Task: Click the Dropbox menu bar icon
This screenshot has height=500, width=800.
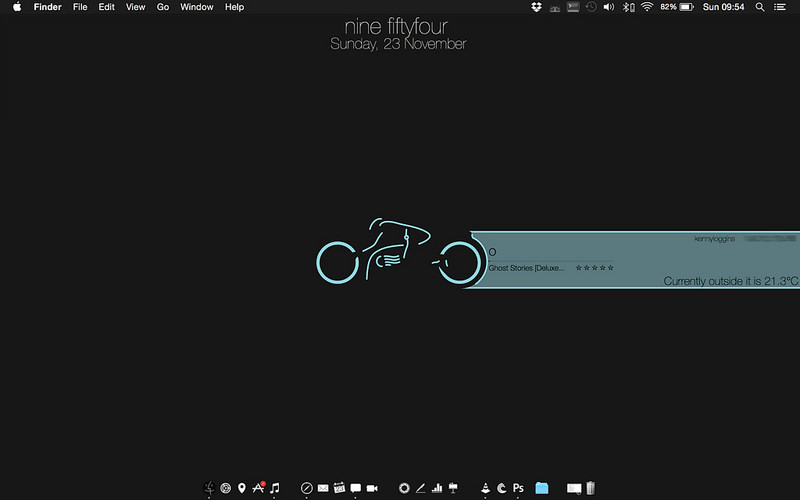Action: (x=536, y=7)
